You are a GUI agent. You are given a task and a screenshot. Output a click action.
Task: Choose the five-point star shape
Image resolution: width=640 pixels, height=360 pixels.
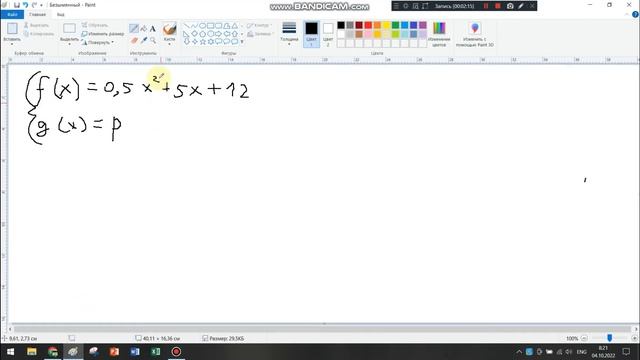pos(203,42)
